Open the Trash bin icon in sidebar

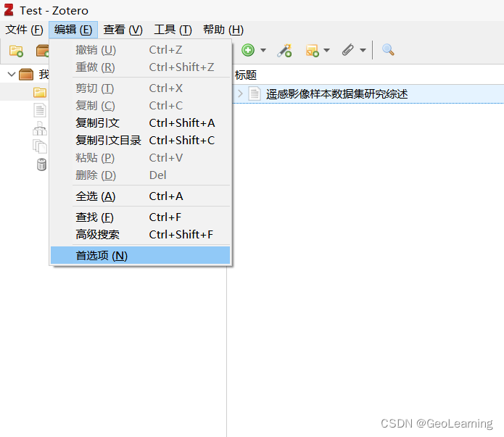pyautogui.click(x=41, y=165)
